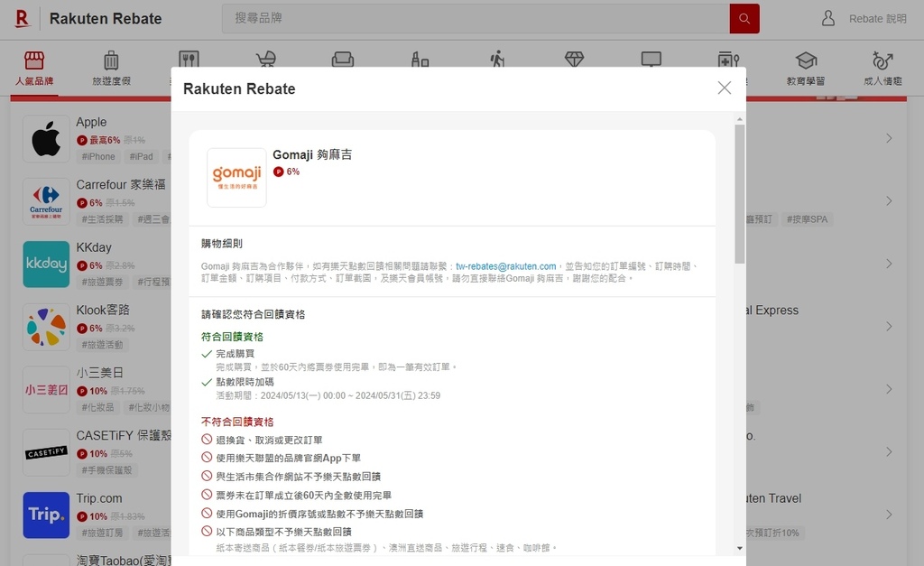This screenshot has width=924, height=566.
Task: Click the '小三美日' brand name
Action: pos(99,373)
